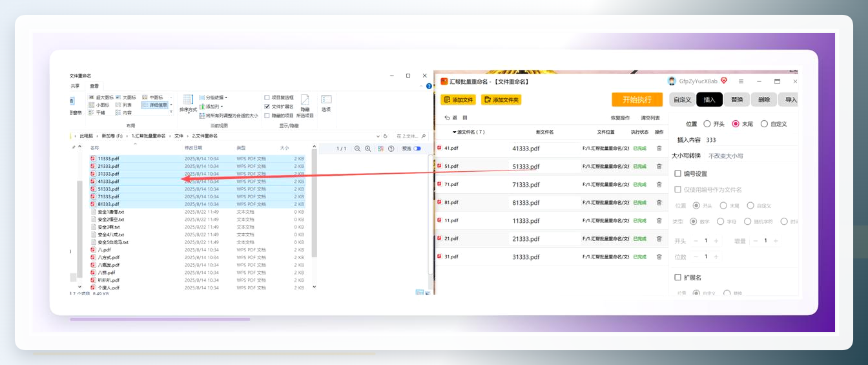Click the red VIP heart badge icon

coord(724,81)
